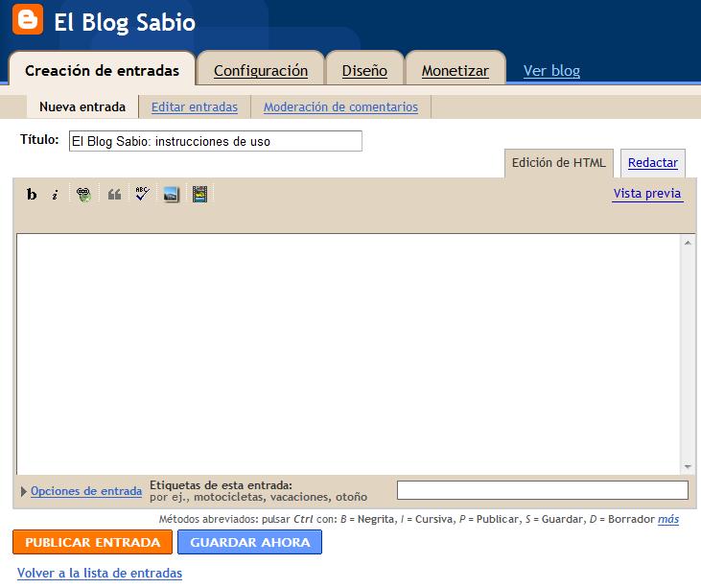Select the Creación de entradas tab
Image resolution: width=701 pixels, height=588 pixels.
tap(102, 71)
